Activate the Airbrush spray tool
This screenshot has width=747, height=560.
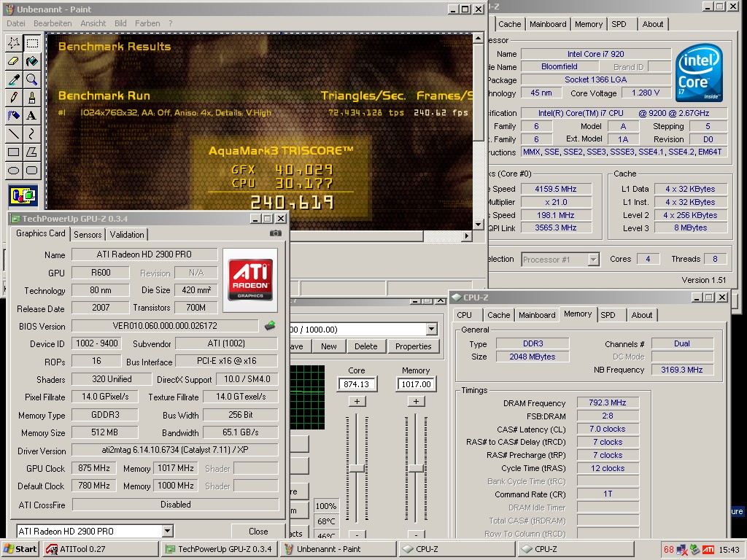pos(14,116)
